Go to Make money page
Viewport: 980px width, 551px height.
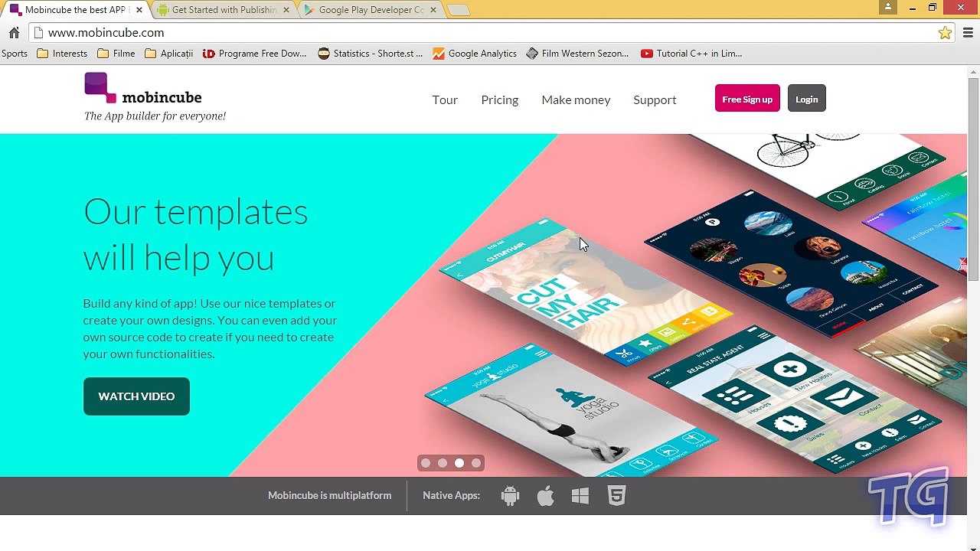(576, 99)
